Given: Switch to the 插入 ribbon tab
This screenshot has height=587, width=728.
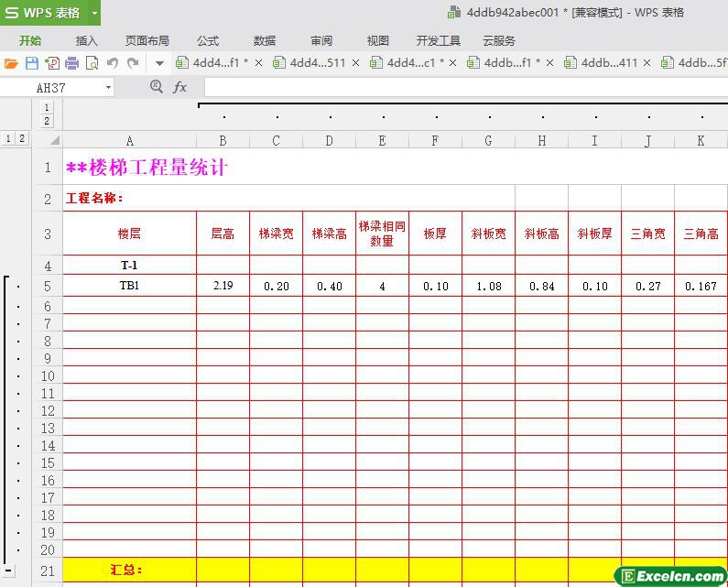Looking at the screenshot, I should click(x=86, y=40).
